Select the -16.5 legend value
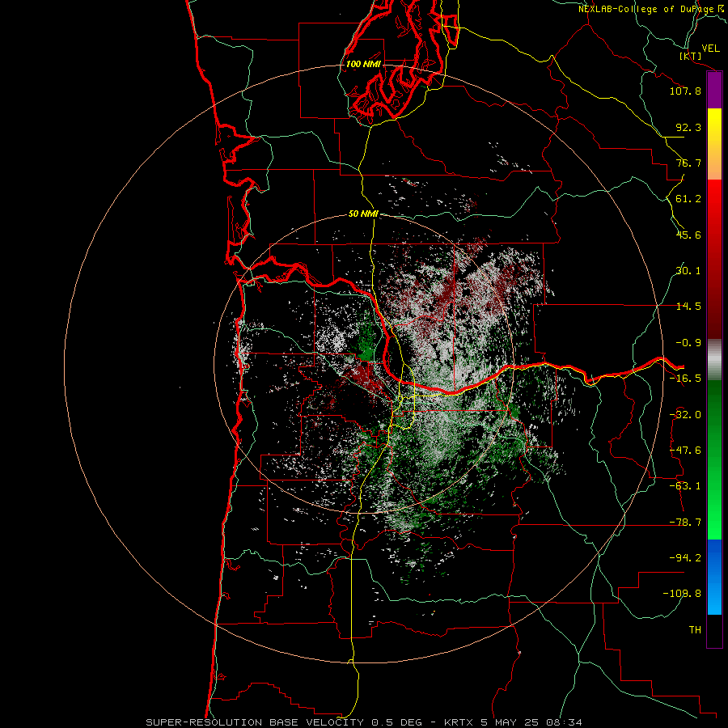Viewport: 728px width, 728px height. [685, 379]
